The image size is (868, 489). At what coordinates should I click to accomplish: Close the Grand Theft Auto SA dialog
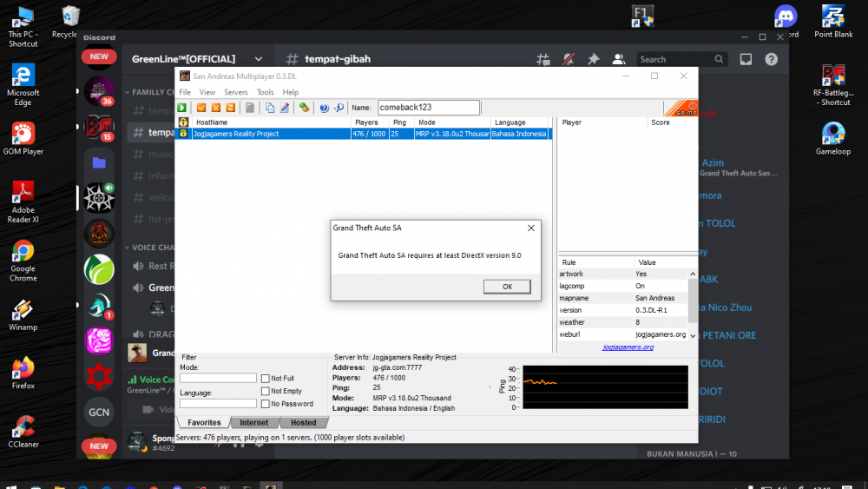click(531, 228)
